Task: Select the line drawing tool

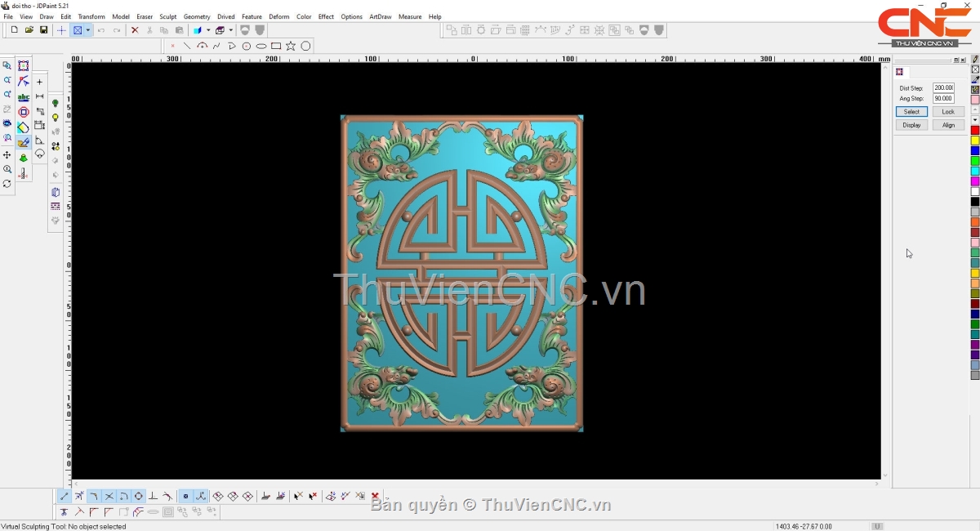Action: (187, 47)
